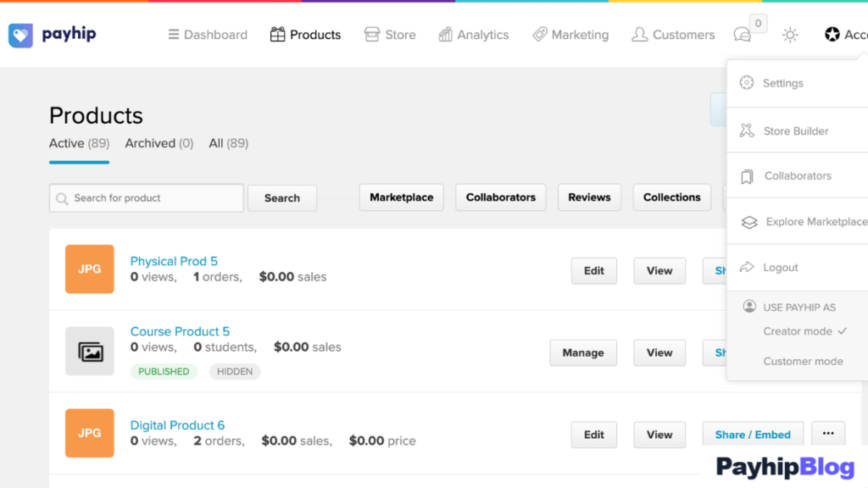Viewport: 868px width, 488px height.
Task: Click the Payhip heart logo icon
Action: [x=20, y=36]
